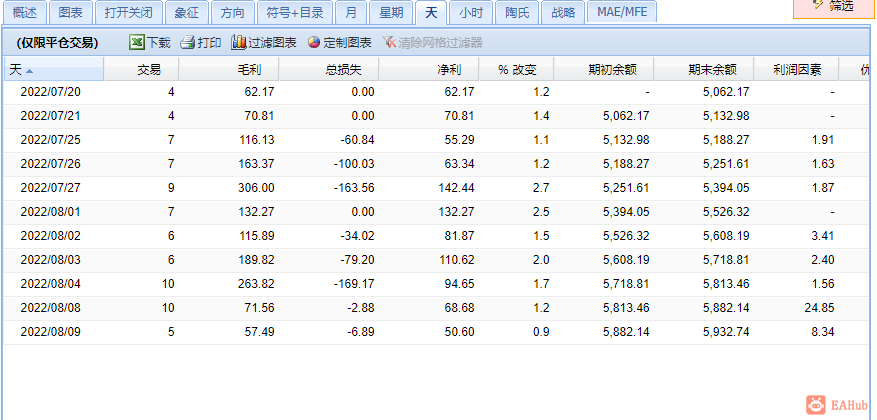Sort by the 交易 column header
This screenshot has width=877, height=420.
coord(142,69)
